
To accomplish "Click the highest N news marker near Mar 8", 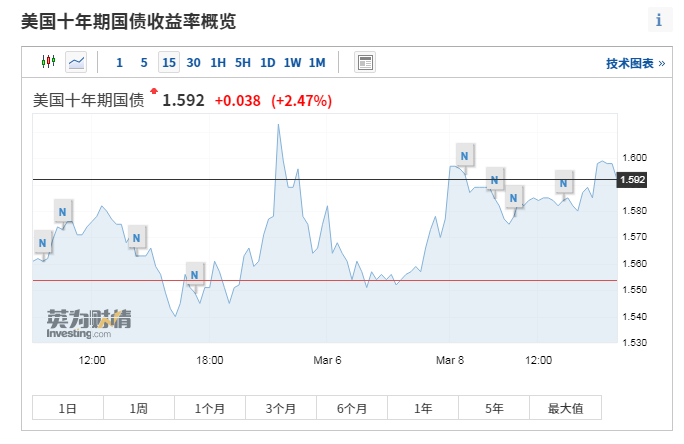I will pos(463,154).
